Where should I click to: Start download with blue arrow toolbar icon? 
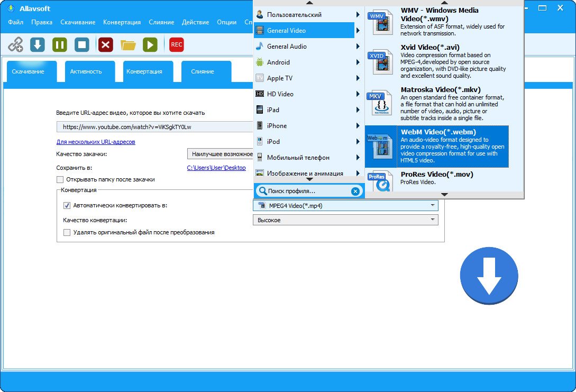pyautogui.click(x=38, y=45)
